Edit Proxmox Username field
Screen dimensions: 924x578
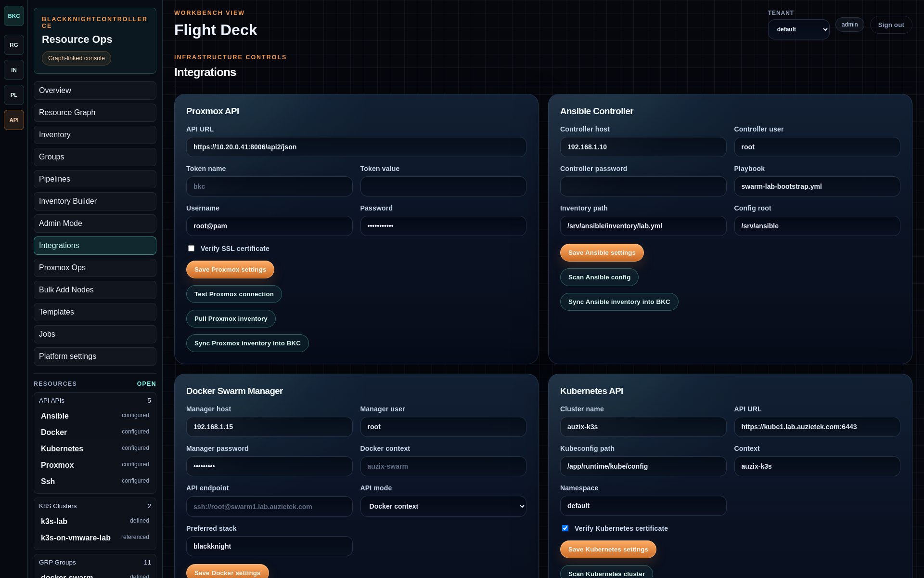[269, 226]
